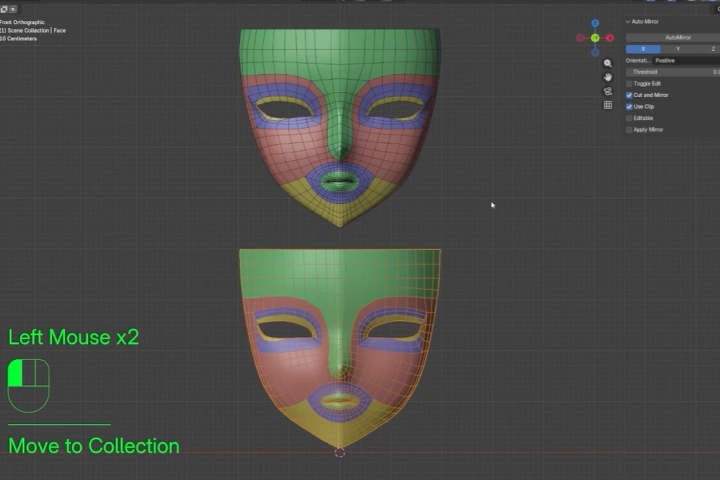The width and height of the screenshot is (720, 480).
Task: Click the green Y axis gizmo circle
Action: click(x=595, y=38)
